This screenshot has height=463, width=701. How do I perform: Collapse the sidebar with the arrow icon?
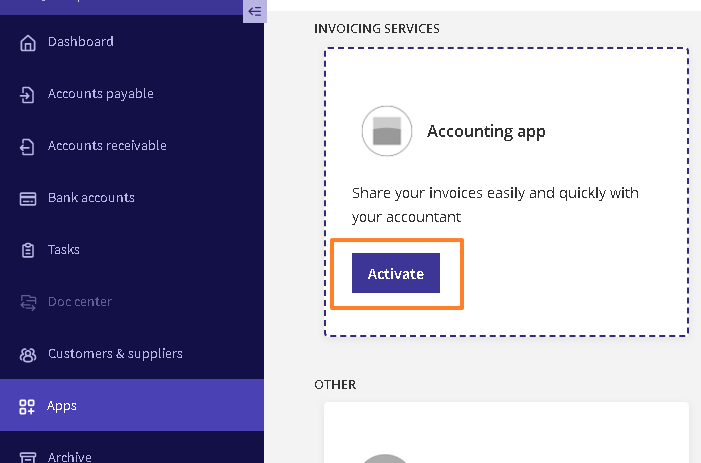coord(255,11)
